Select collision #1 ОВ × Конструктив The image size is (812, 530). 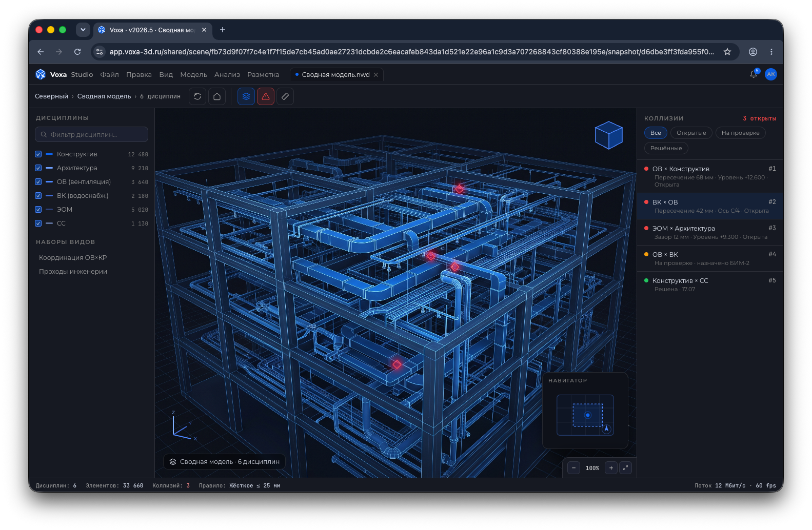point(710,176)
